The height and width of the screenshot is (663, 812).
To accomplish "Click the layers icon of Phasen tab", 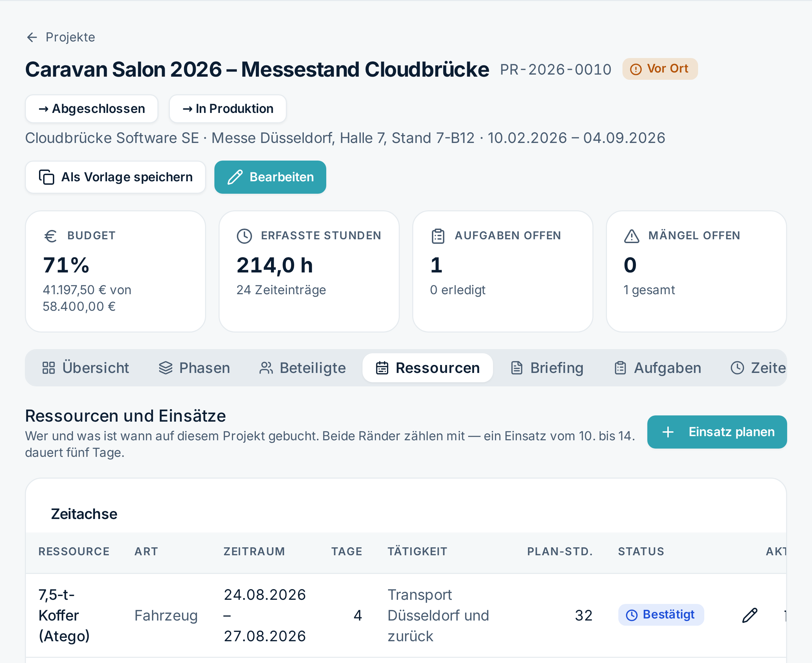I will [x=166, y=368].
